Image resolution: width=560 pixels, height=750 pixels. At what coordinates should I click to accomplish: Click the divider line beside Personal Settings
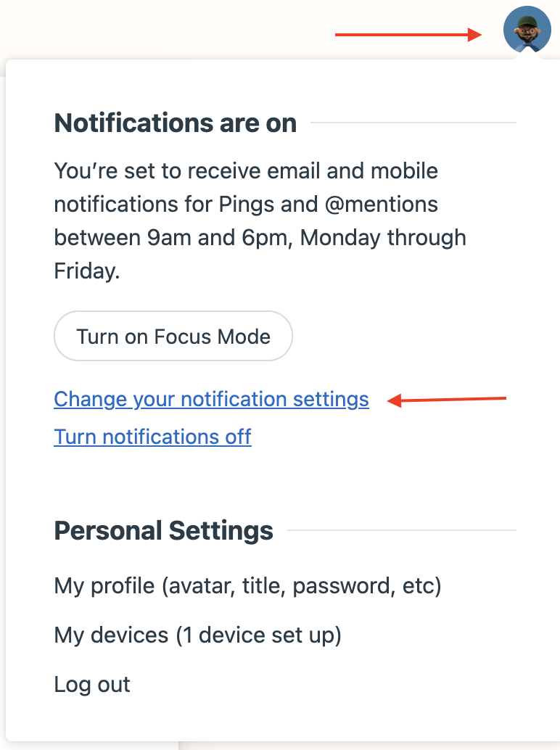[402, 530]
